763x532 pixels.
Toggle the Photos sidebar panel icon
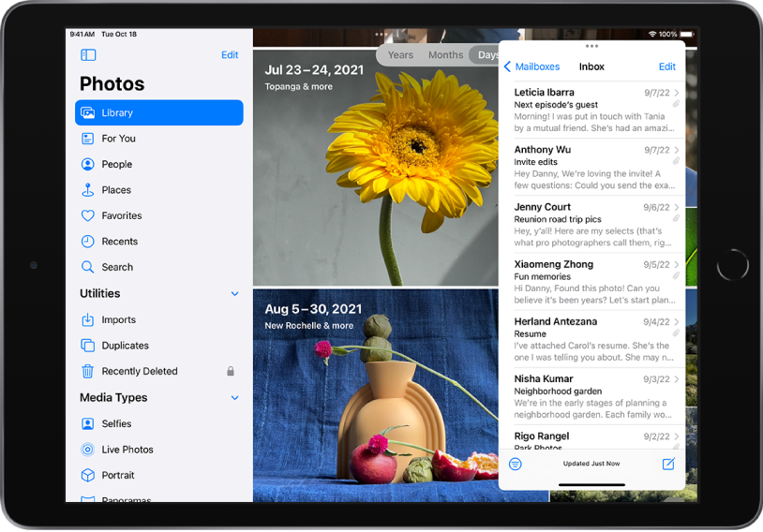click(88, 55)
